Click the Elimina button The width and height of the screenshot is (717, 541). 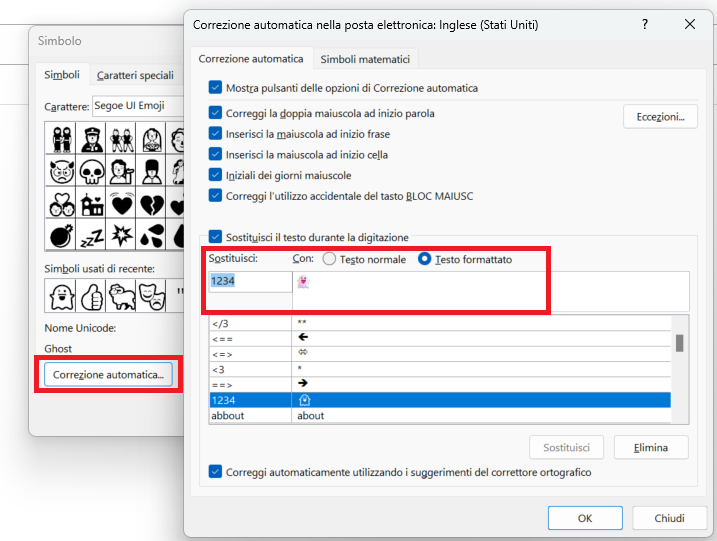point(651,447)
